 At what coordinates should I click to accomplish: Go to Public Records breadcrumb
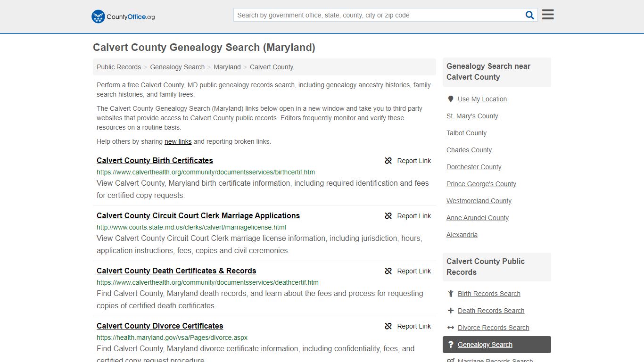pos(119,67)
